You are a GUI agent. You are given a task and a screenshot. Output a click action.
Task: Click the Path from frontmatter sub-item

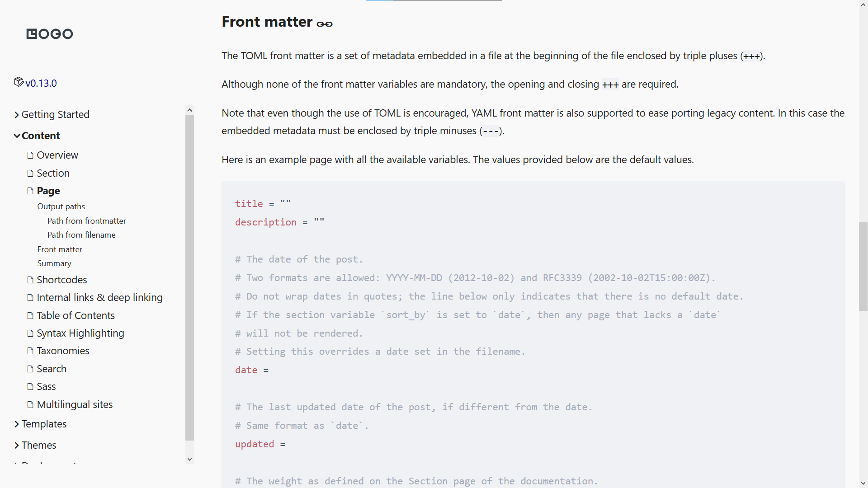pyautogui.click(x=86, y=221)
